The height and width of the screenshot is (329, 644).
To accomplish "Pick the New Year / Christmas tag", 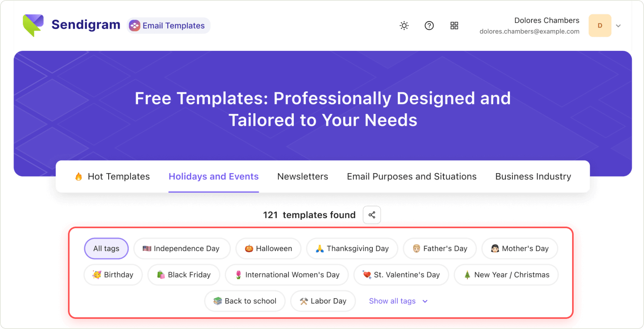I will (506, 275).
